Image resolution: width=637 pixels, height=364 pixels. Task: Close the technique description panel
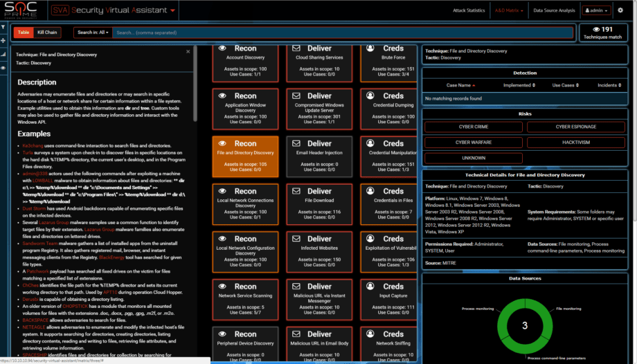(x=188, y=51)
